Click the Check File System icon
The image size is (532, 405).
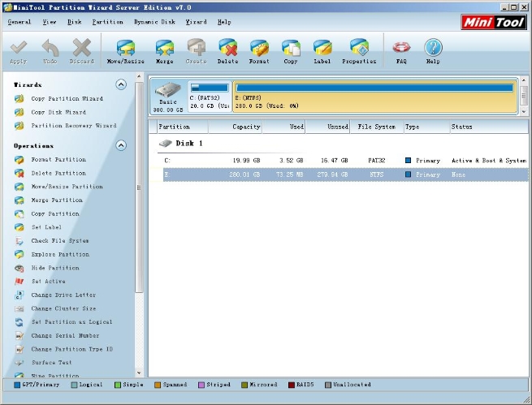coord(19,241)
